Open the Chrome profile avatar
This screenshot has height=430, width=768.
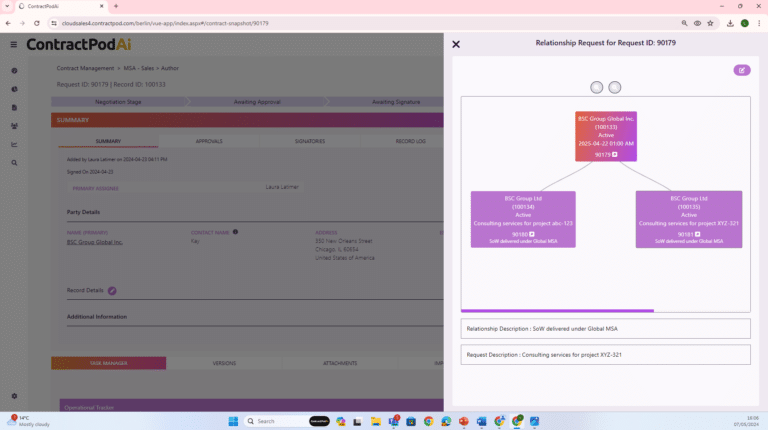(x=744, y=23)
